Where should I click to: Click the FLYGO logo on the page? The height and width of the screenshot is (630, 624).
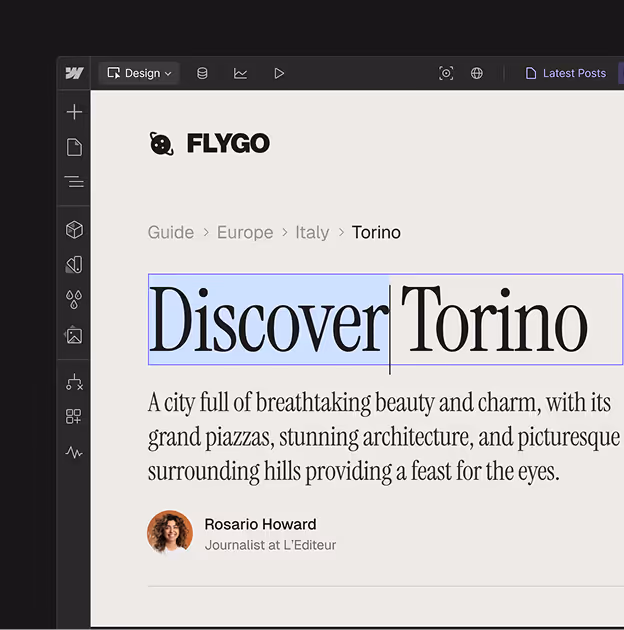[209, 143]
